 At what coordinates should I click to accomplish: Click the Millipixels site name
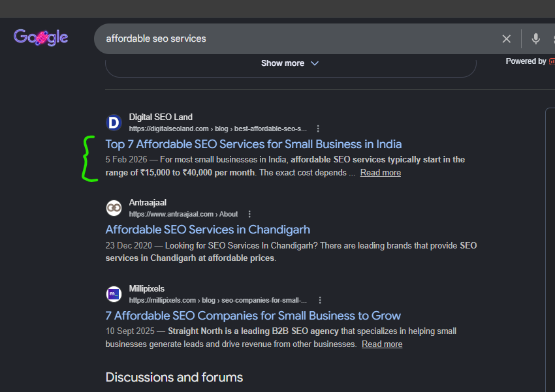(146, 288)
